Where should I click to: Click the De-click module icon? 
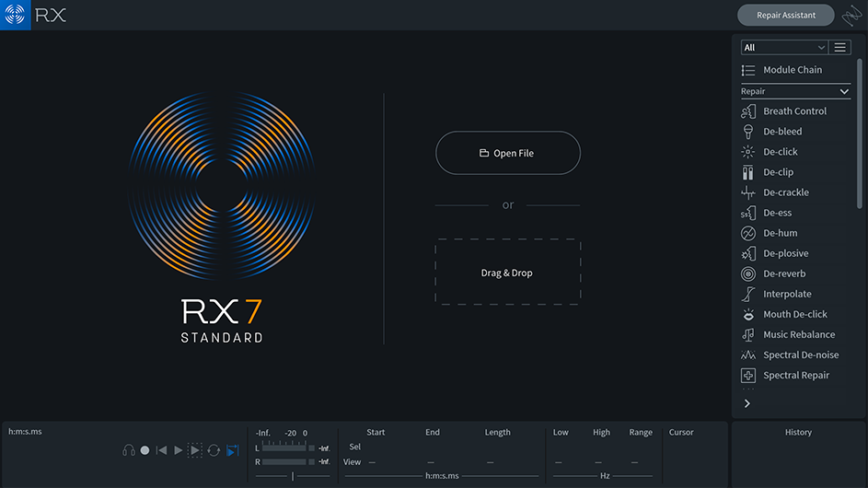(x=747, y=152)
